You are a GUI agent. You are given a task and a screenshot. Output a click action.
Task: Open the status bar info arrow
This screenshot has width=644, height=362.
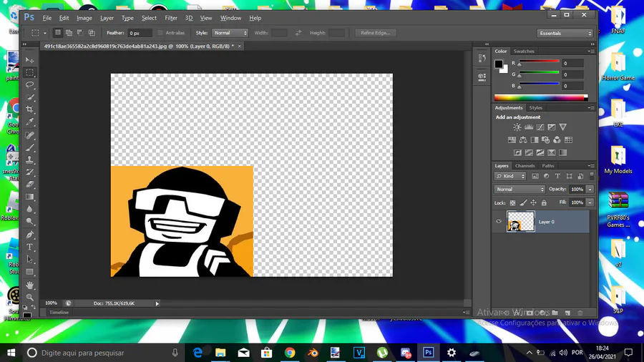(x=157, y=304)
